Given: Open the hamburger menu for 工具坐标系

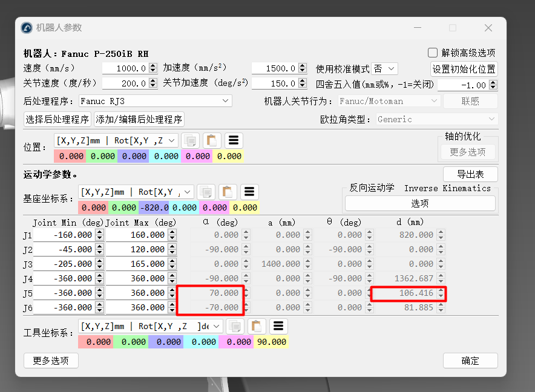Looking at the screenshot, I should (x=278, y=326).
